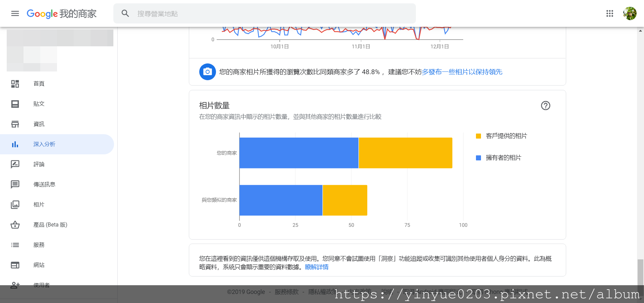
Task: Click the 相片 photos icon
Action: [x=15, y=205]
